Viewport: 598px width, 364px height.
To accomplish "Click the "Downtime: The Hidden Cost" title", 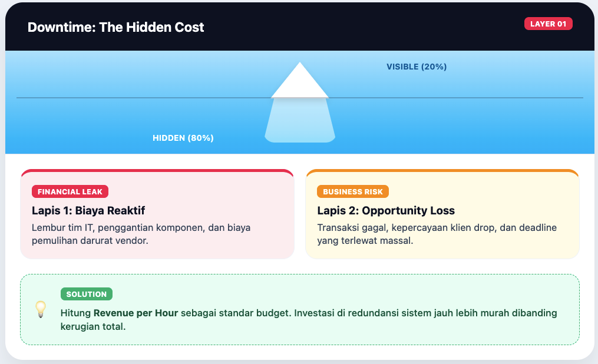I will [x=116, y=27].
